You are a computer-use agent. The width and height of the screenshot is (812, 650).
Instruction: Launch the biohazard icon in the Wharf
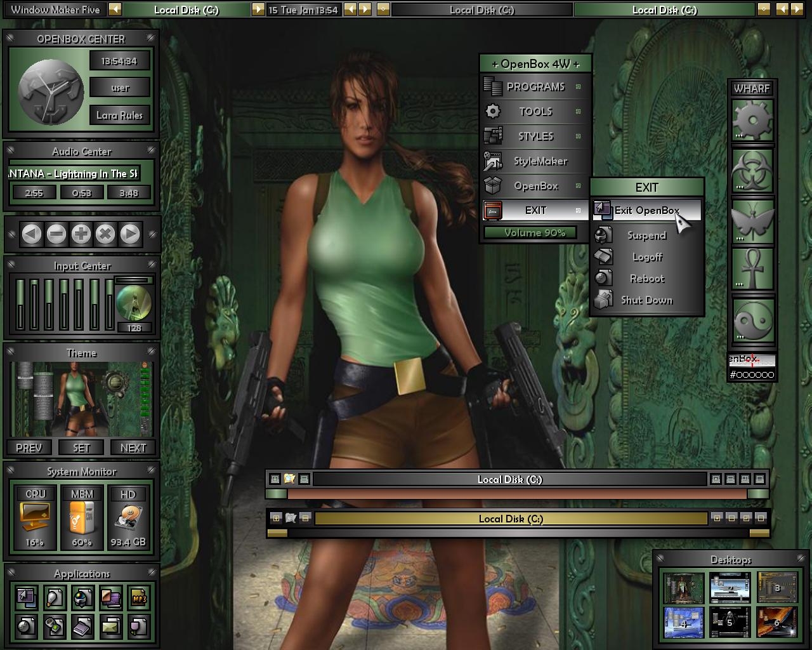(753, 170)
